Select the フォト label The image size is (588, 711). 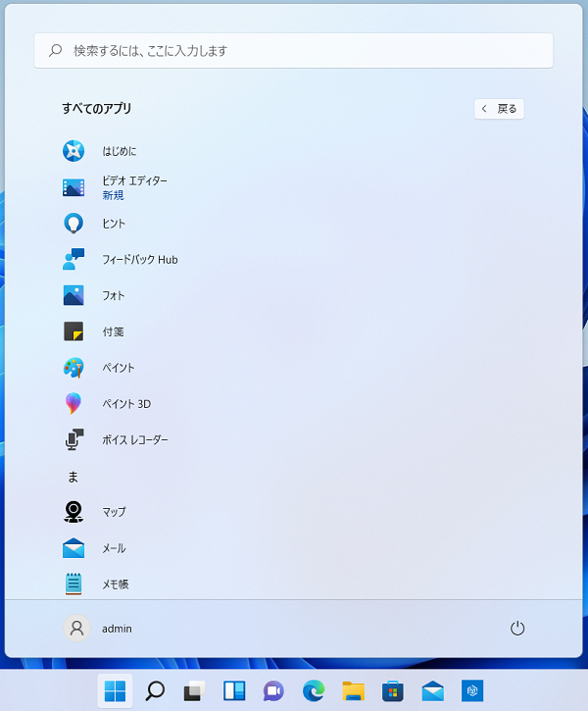coord(114,295)
